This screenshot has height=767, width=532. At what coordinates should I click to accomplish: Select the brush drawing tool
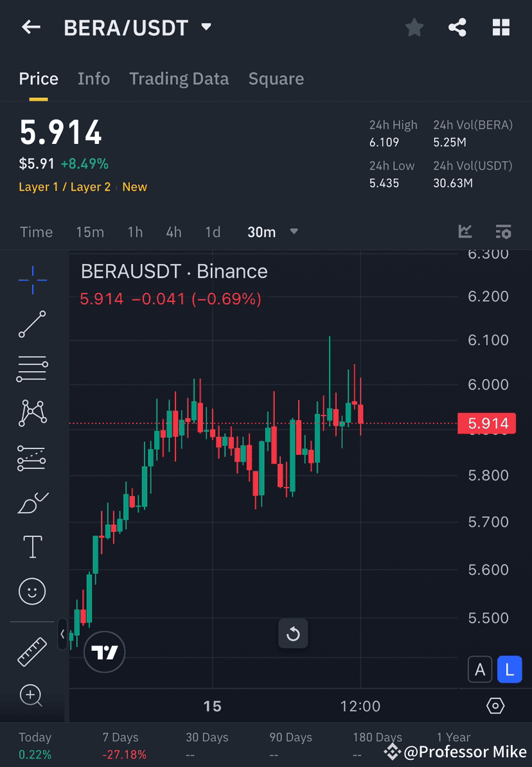pyautogui.click(x=31, y=502)
